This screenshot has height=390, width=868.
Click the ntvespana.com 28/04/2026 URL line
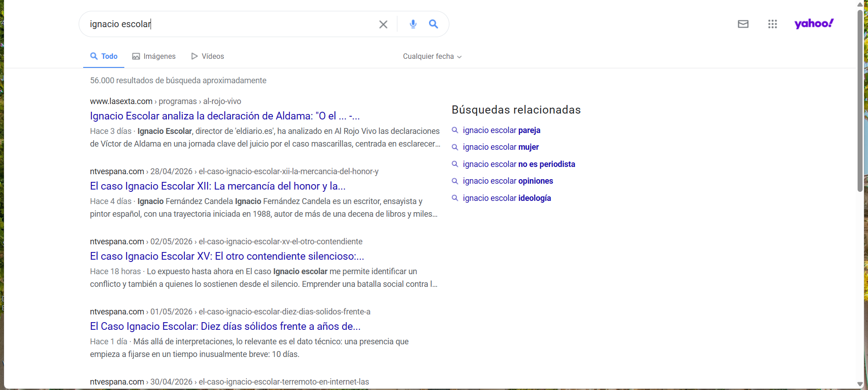234,171
